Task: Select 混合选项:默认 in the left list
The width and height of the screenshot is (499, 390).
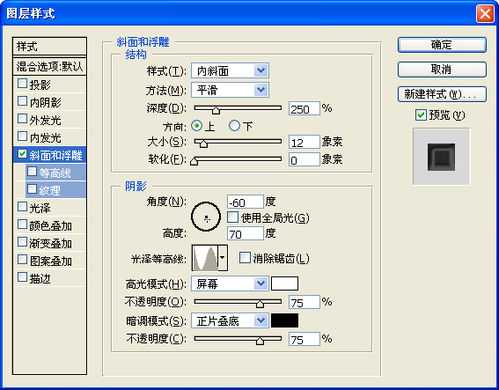Action: [x=49, y=67]
